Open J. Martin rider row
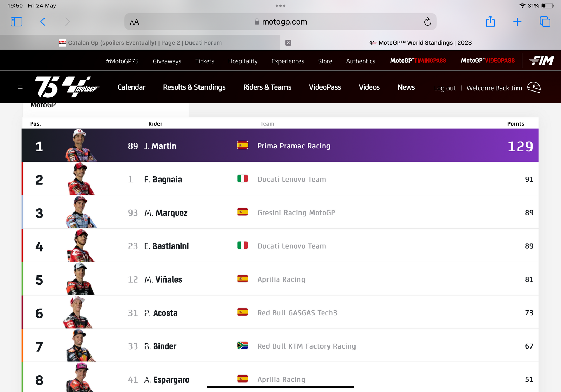This screenshot has width=561, height=392. point(280,145)
